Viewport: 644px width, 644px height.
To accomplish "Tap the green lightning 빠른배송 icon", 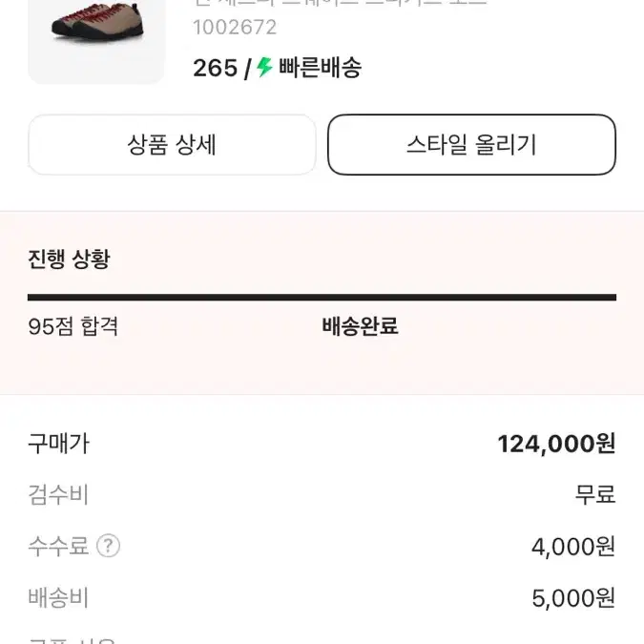I will pos(264,68).
